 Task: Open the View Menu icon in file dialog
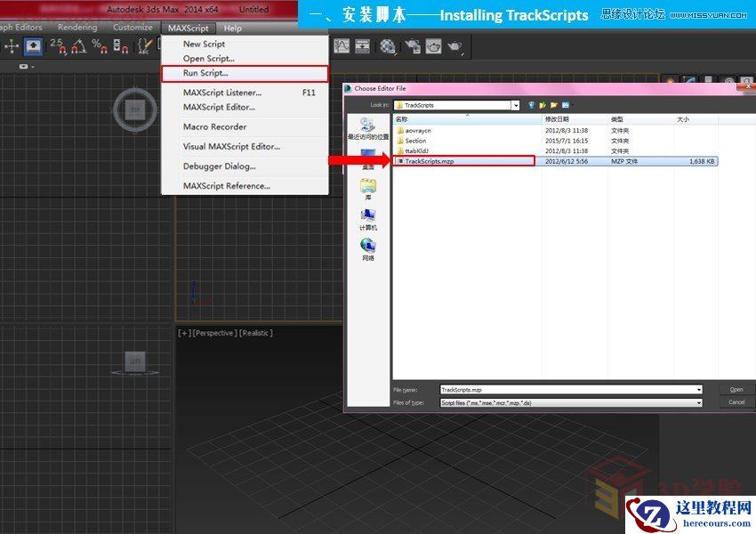(566, 105)
